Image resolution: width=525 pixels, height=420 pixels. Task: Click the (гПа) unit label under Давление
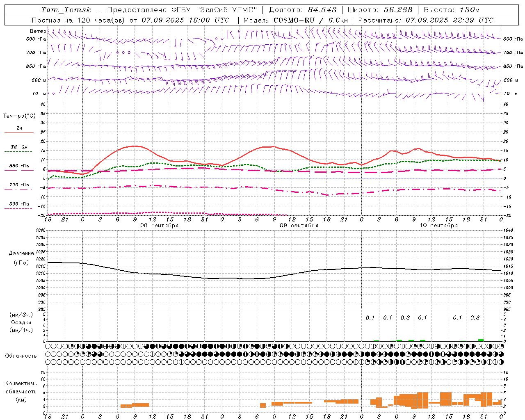point(21,262)
